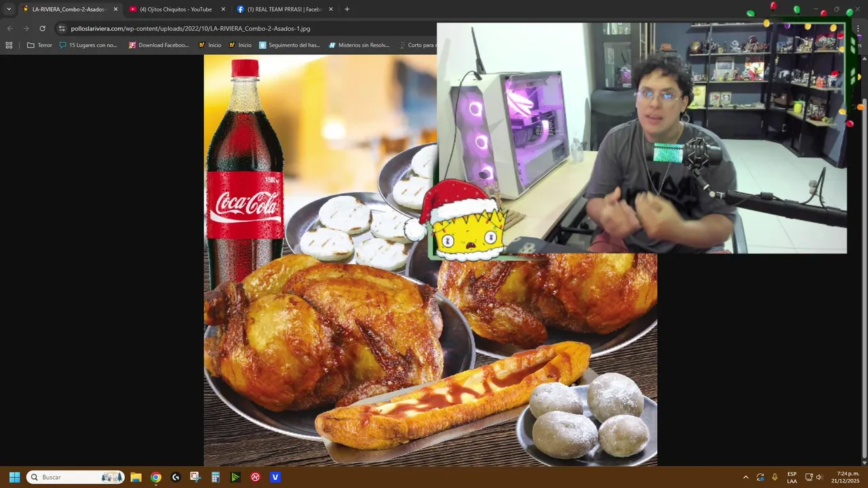The image size is (868, 488).
Task: Open the 15 Lugares con no... bookmark
Action: (88, 45)
